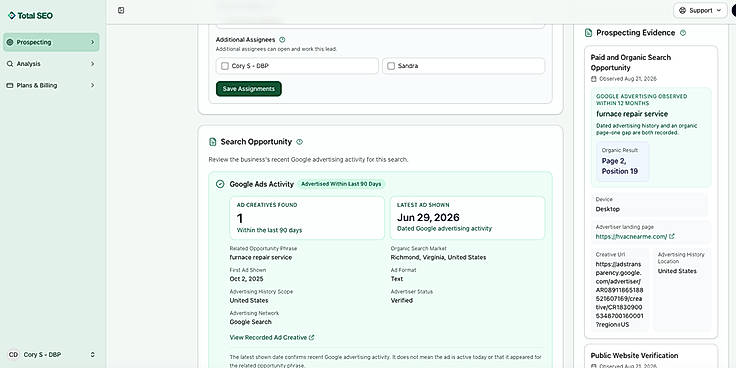The height and width of the screenshot is (368, 736).
Task: Click calendar icon beside Observed Aug 21, 2026
Action: pyautogui.click(x=594, y=79)
